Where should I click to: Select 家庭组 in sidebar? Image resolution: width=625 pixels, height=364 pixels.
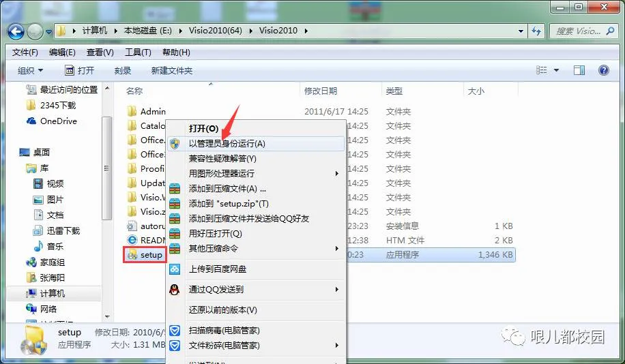45,262
